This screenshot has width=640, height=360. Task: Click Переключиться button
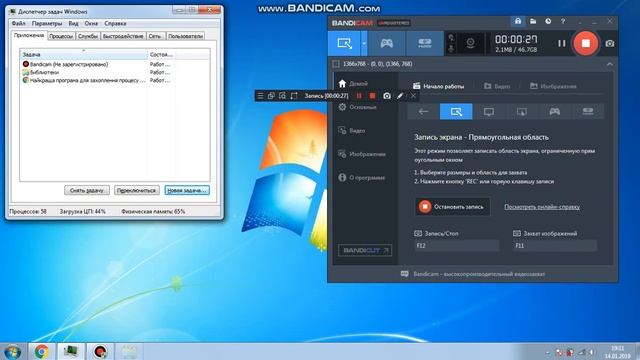pos(136,190)
